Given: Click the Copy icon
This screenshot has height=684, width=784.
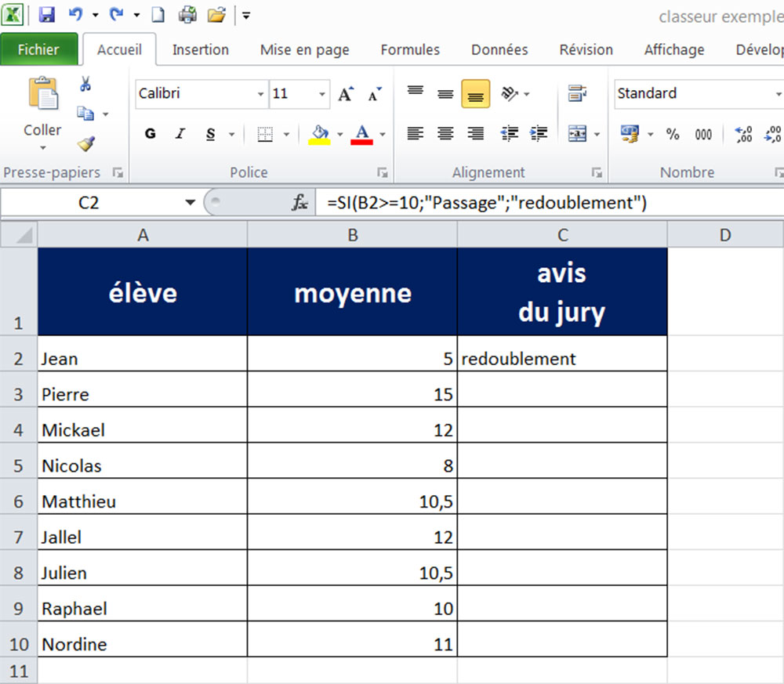Looking at the screenshot, I should 85,114.
